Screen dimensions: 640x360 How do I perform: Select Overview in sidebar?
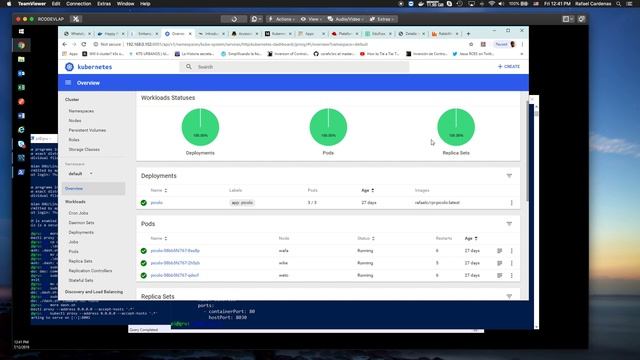94,189
